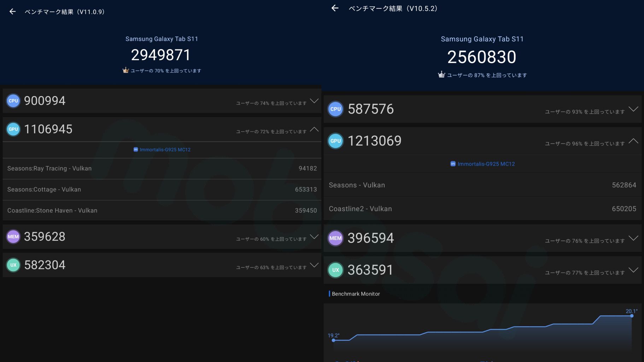Collapse the GPU 1106945 score section

pyautogui.click(x=314, y=129)
